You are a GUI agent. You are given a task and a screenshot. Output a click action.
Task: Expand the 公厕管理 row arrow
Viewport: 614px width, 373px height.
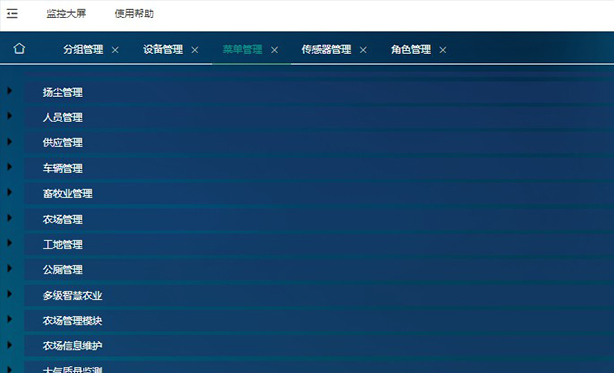[x=10, y=268]
